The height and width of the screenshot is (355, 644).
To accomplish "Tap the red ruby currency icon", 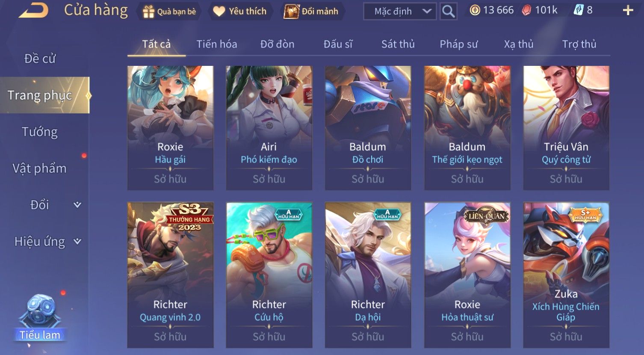I will (526, 10).
